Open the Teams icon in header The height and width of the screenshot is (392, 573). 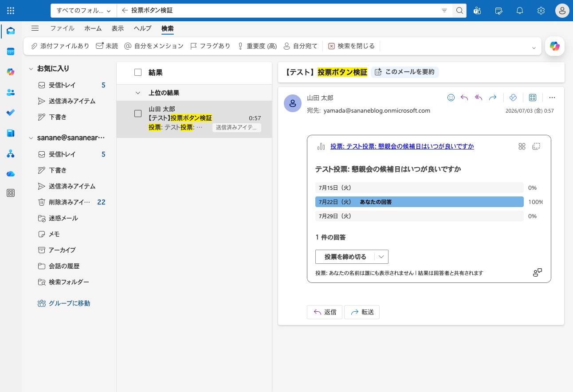(x=478, y=11)
